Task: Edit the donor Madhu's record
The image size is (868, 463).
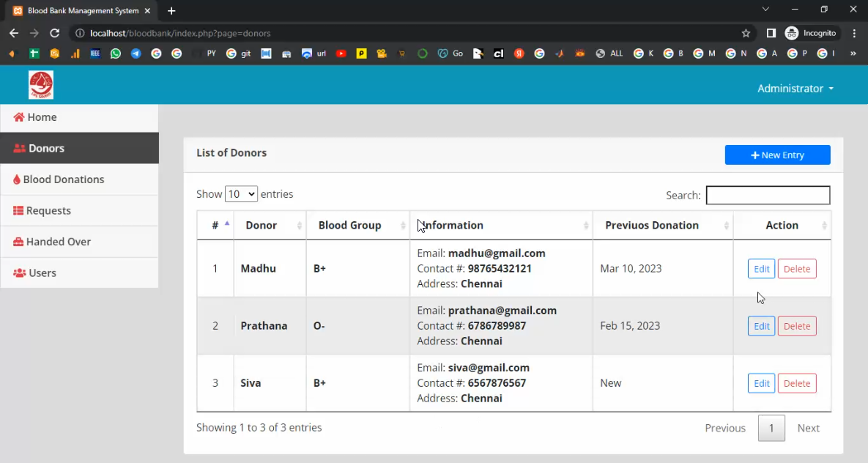Action: 761,269
